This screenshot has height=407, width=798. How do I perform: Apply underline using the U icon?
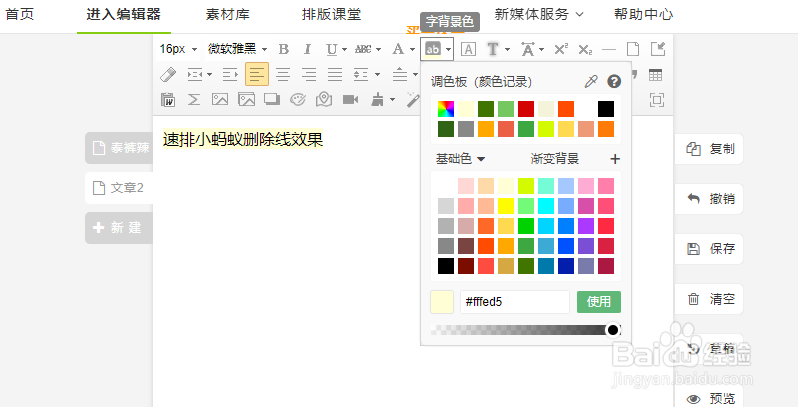click(x=331, y=49)
